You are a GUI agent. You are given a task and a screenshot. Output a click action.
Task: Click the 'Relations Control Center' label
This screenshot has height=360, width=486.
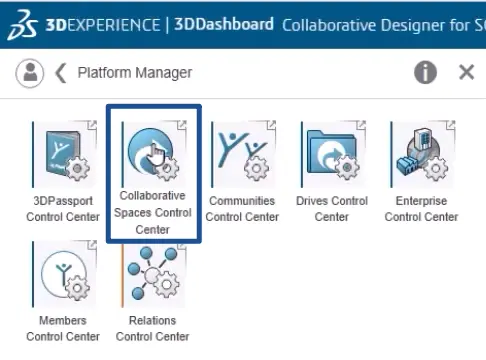pos(153,329)
